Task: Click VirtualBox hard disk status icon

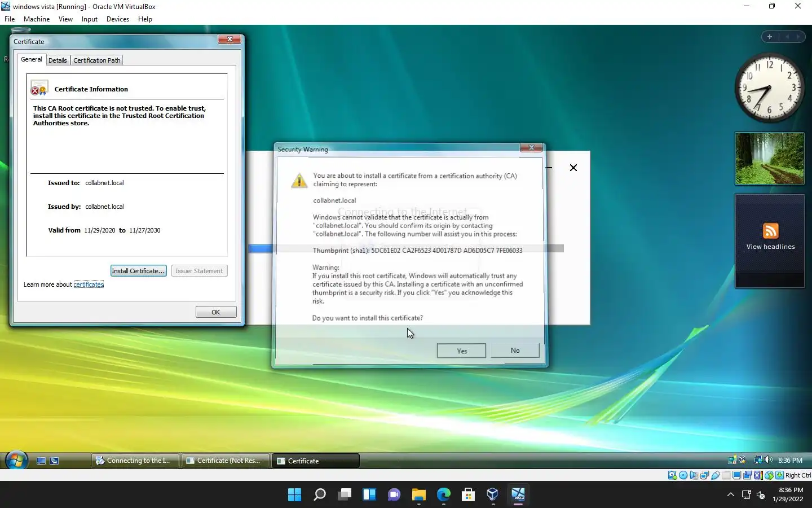Action: 672,475
